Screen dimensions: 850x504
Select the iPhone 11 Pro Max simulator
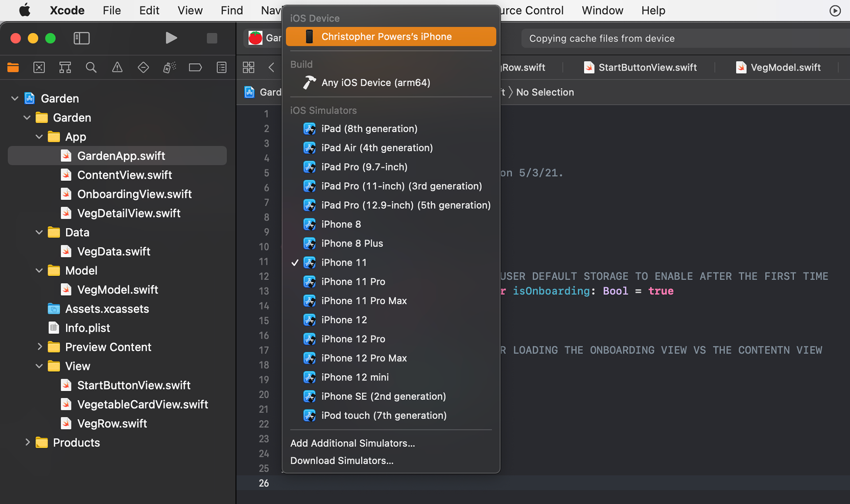[391, 301]
